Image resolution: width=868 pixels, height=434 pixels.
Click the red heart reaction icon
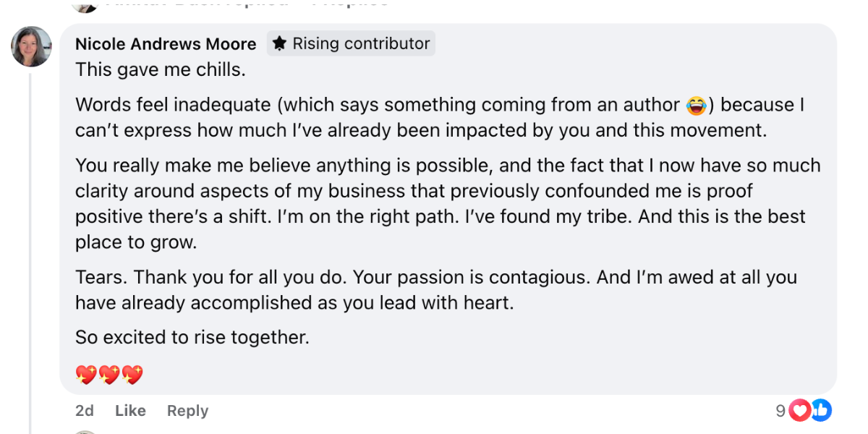tap(800, 411)
